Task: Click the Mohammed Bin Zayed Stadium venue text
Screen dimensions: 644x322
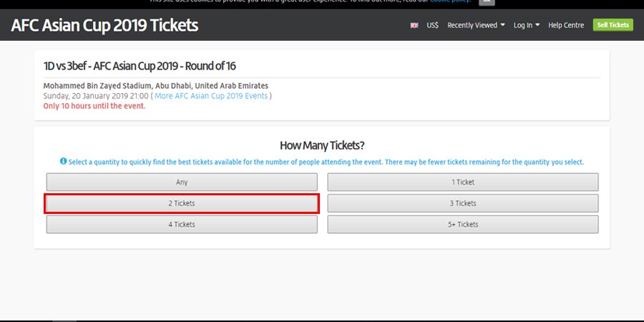Action: pos(156,86)
